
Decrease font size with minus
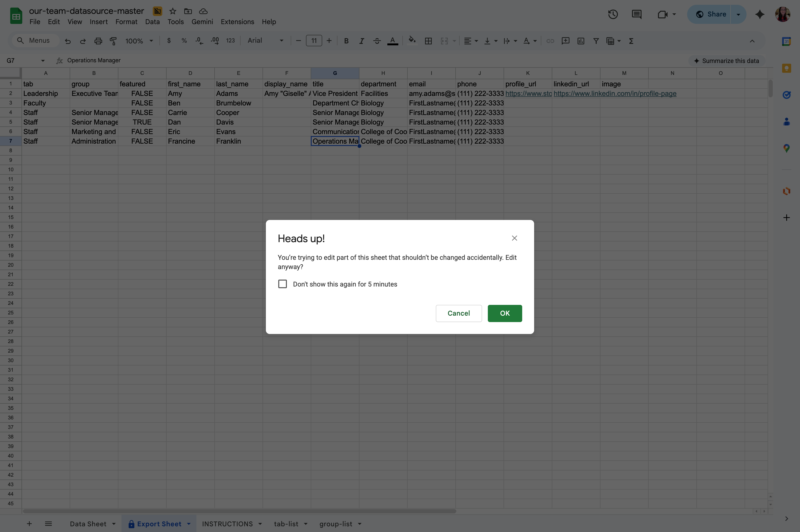[298, 41]
